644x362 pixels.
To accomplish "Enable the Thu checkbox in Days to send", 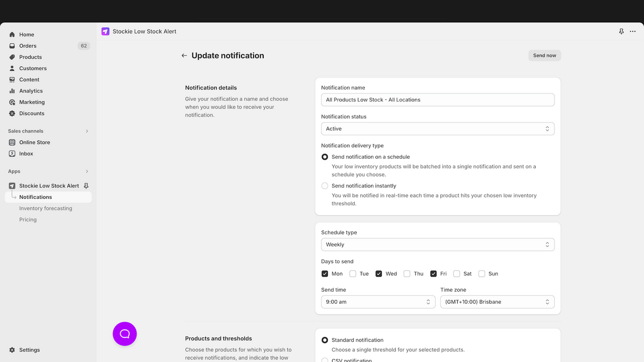I will [x=407, y=274].
